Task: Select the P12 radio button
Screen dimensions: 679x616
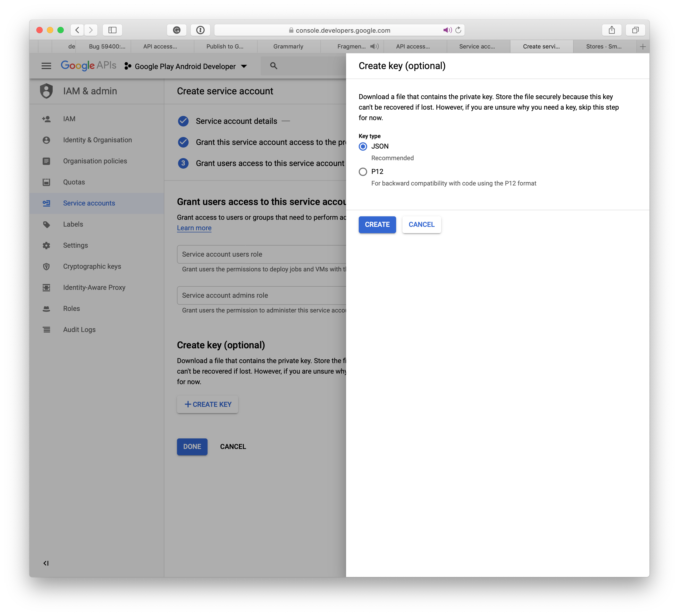Action: pos(363,172)
